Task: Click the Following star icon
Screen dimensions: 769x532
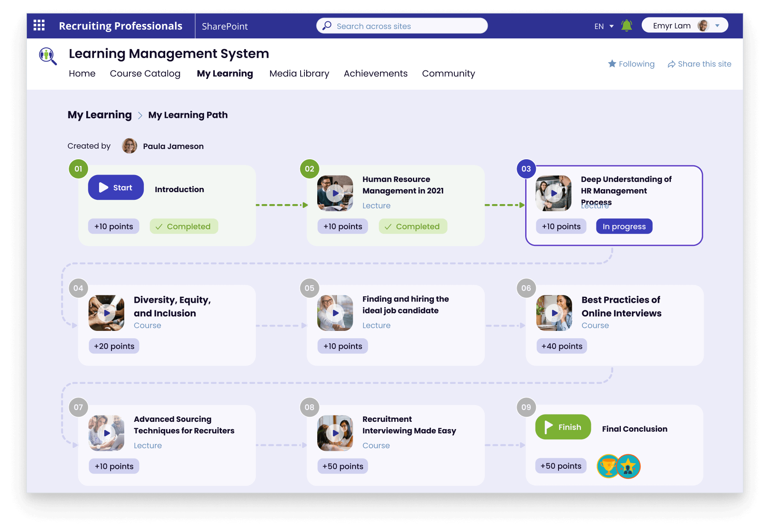Action: 612,64
